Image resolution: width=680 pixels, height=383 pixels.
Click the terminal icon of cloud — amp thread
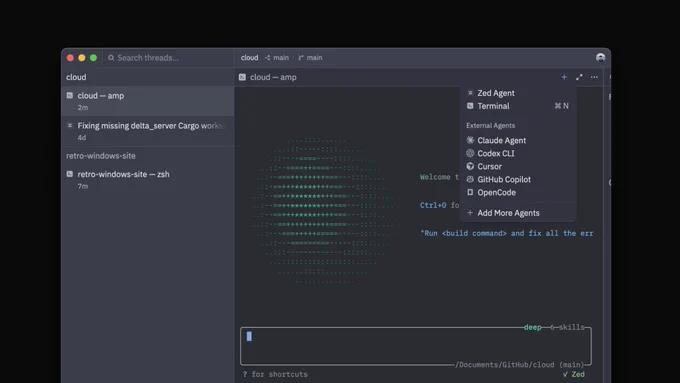(70, 95)
